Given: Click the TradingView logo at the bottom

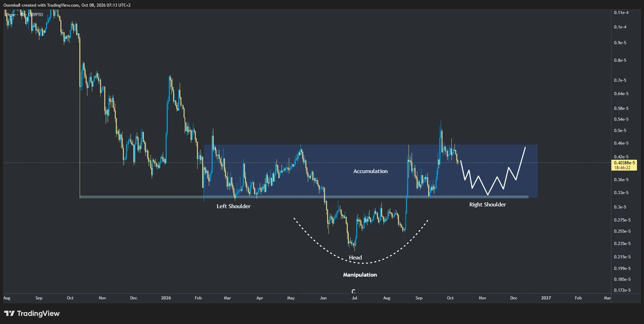Looking at the screenshot, I should pos(32,313).
